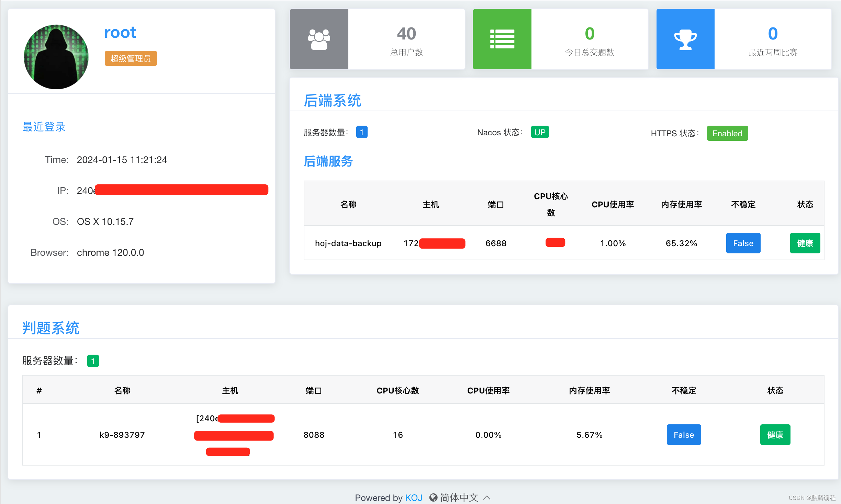
Task: Click the users icon on the total users card
Action: tap(319, 39)
